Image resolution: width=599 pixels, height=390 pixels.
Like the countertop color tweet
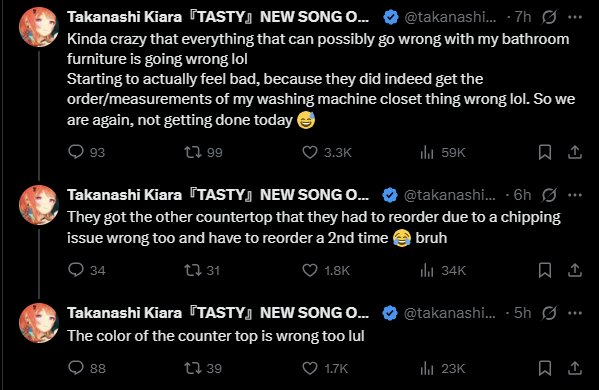[x=310, y=368]
